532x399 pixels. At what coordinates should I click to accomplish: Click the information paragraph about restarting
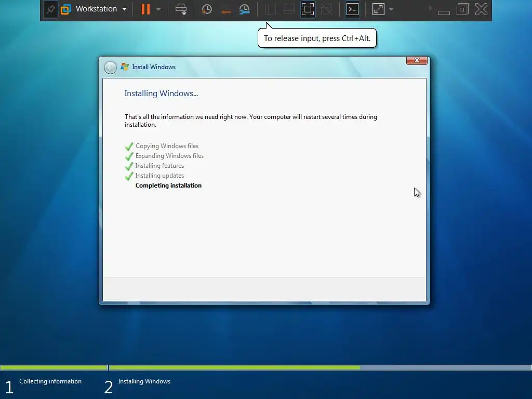(251, 121)
